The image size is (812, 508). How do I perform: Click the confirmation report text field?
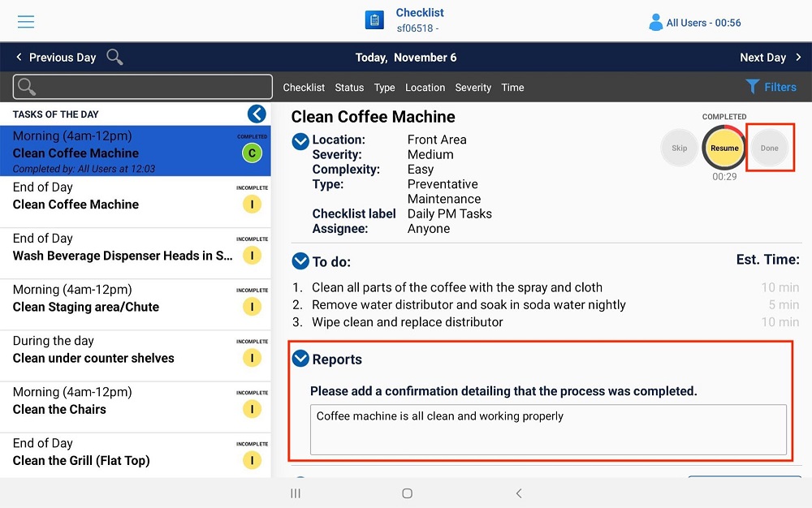pos(547,429)
